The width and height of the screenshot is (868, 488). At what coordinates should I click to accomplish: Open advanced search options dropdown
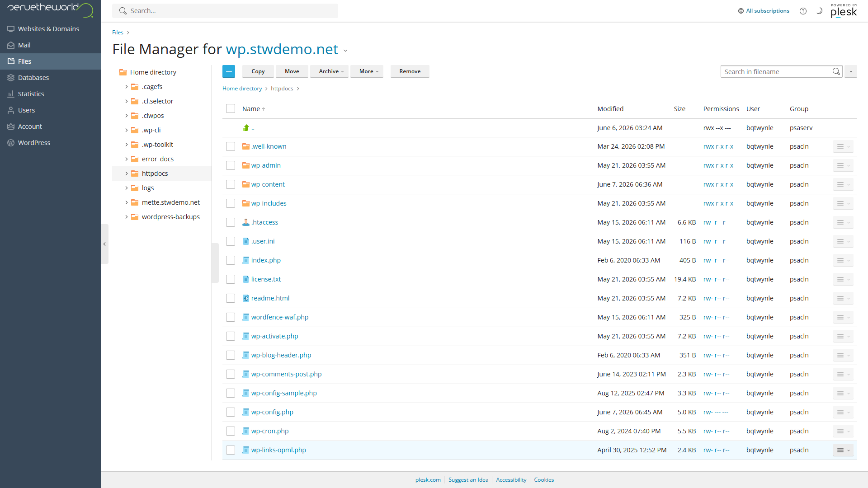click(851, 71)
